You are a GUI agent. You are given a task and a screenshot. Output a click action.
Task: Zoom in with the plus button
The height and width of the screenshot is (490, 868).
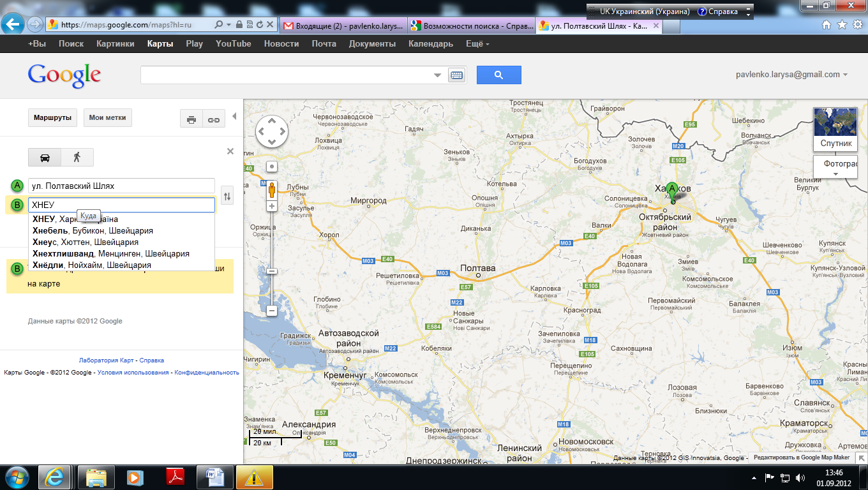[x=271, y=206]
